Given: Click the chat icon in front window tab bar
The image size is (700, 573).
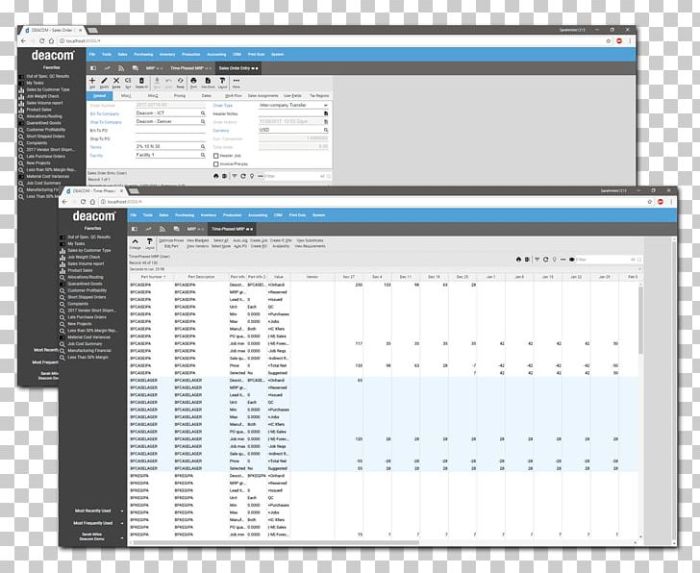Looking at the screenshot, I should coord(176,229).
